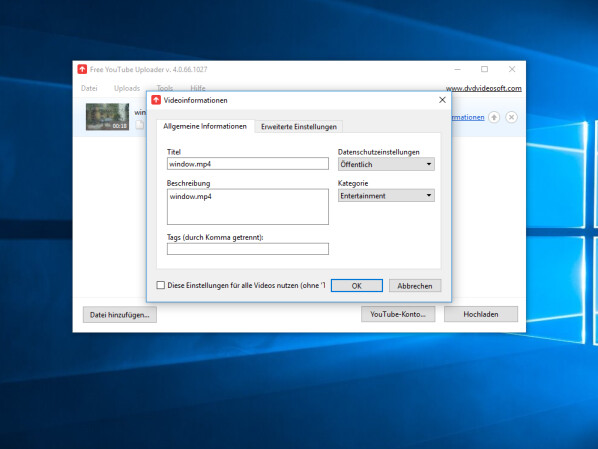
Task: Open the Datenschutzeinstellungen dropdown set to Öffentlich
Action: (x=386, y=164)
